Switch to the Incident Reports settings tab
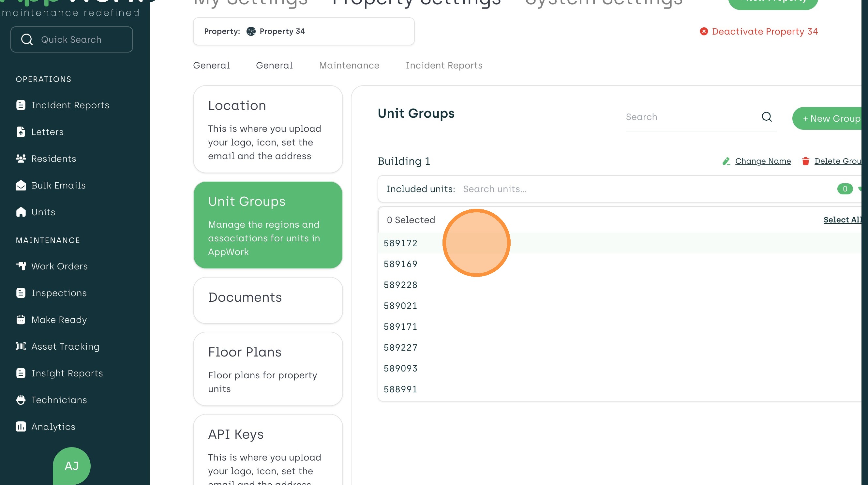Image resolution: width=868 pixels, height=485 pixels. coord(444,65)
